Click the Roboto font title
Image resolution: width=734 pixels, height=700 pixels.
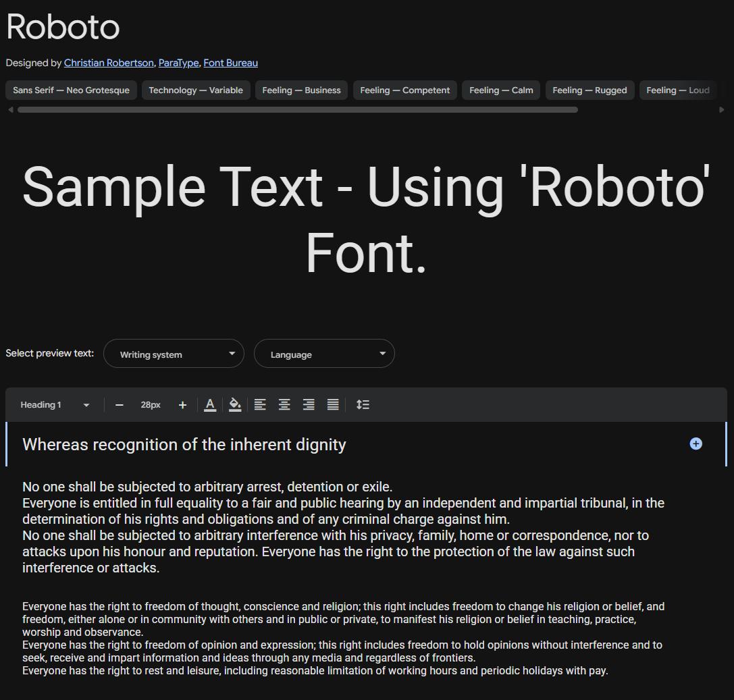pos(63,27)
